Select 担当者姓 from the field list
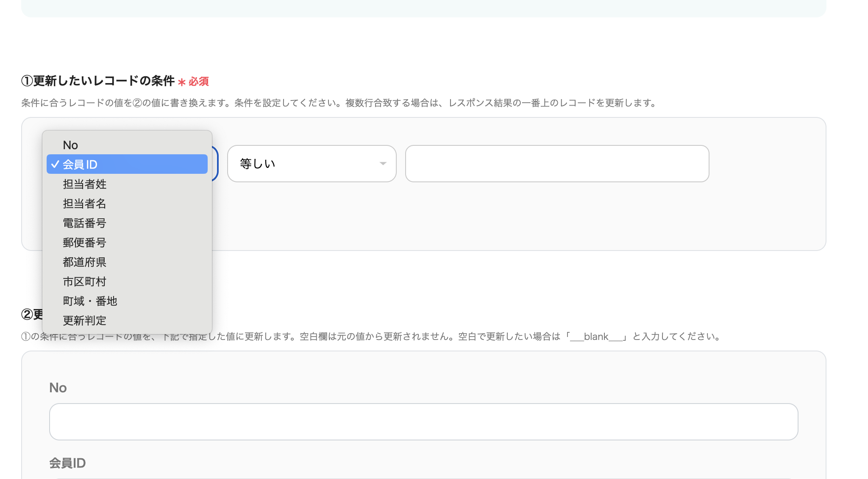This screenshot has height=479, width=868. coord(84,184)
